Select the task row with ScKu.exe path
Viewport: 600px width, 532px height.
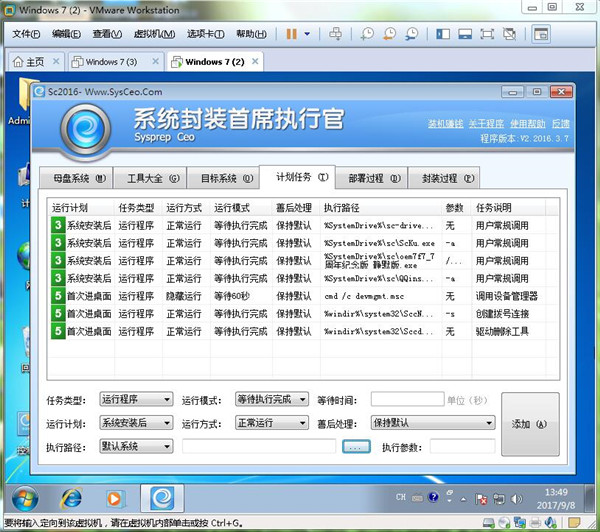[304, 243]
